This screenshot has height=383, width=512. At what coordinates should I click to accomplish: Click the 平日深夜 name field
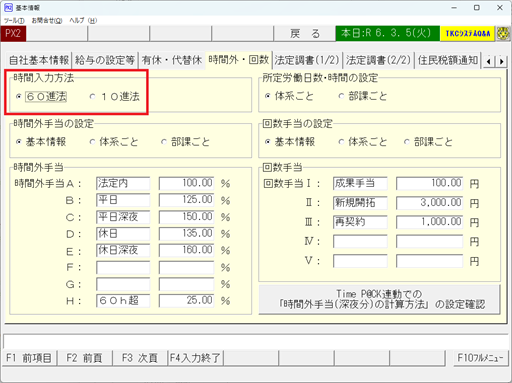(123, 217)
